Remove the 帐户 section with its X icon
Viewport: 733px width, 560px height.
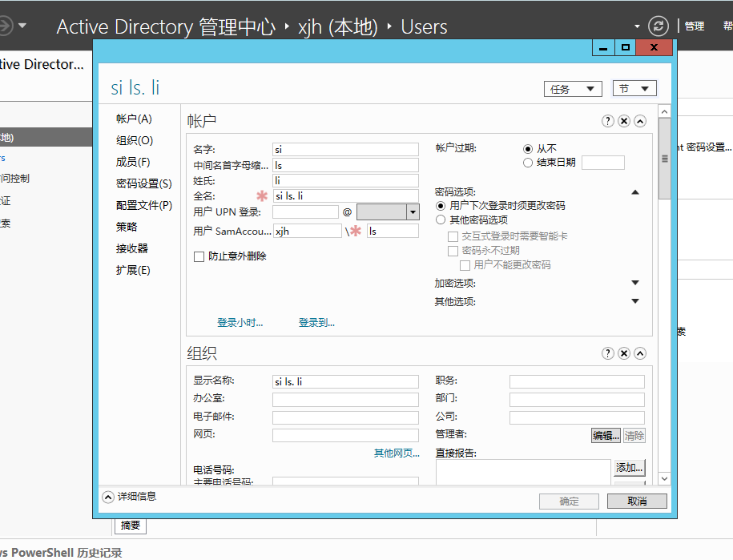(x=623, y=121)
